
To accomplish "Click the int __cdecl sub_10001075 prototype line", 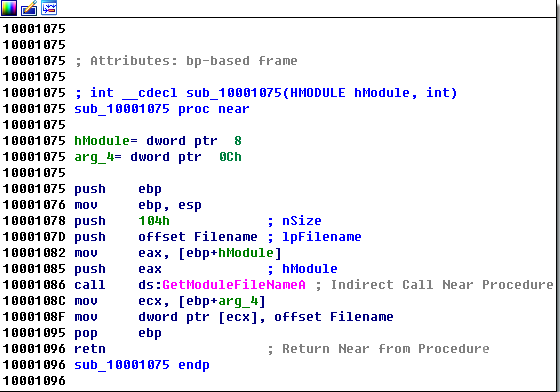I will (x=266, y=93).
